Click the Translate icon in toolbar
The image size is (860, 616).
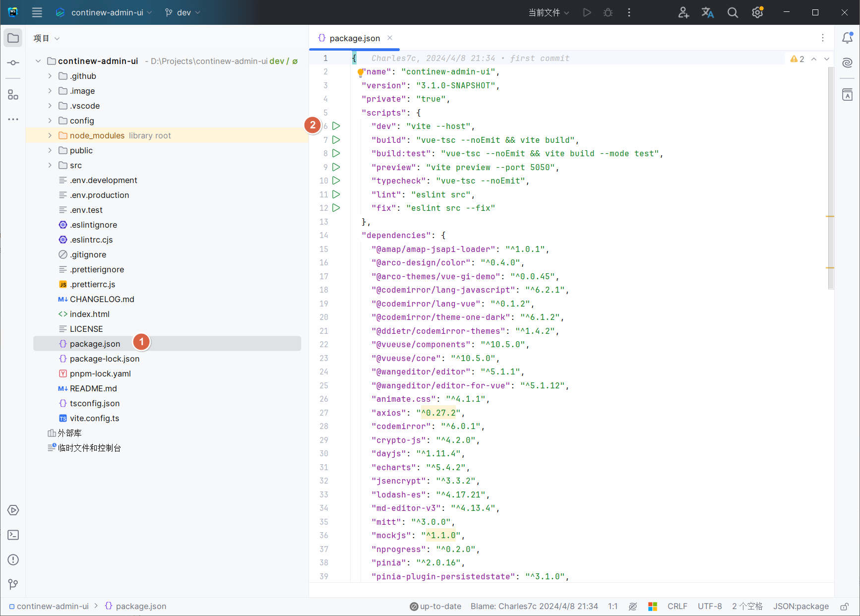tap(708, 12)
